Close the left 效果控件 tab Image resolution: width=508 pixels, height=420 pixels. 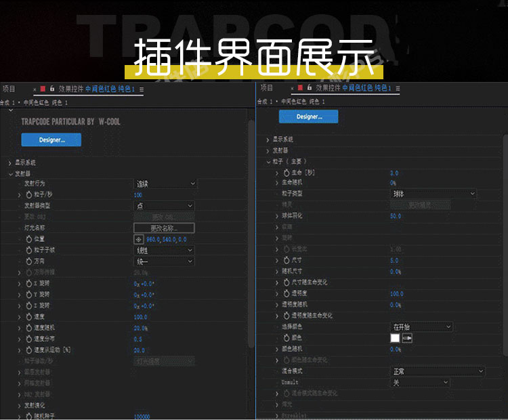point(35,89)
